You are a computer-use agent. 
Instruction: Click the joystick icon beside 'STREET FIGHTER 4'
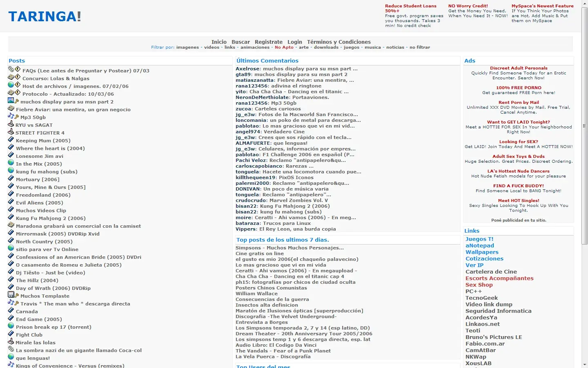coord(11,132)
